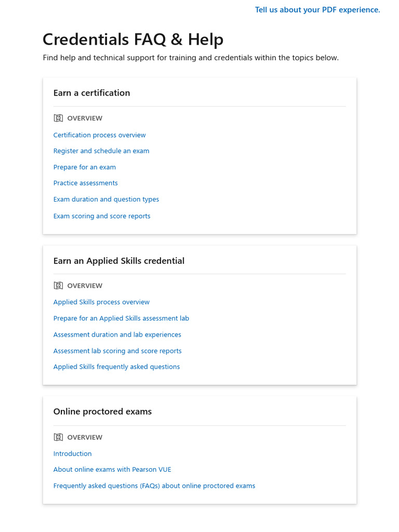Open Applied Skills frequently asked questions
Viewport: 399px width, 532px height.
pos(116,367)
